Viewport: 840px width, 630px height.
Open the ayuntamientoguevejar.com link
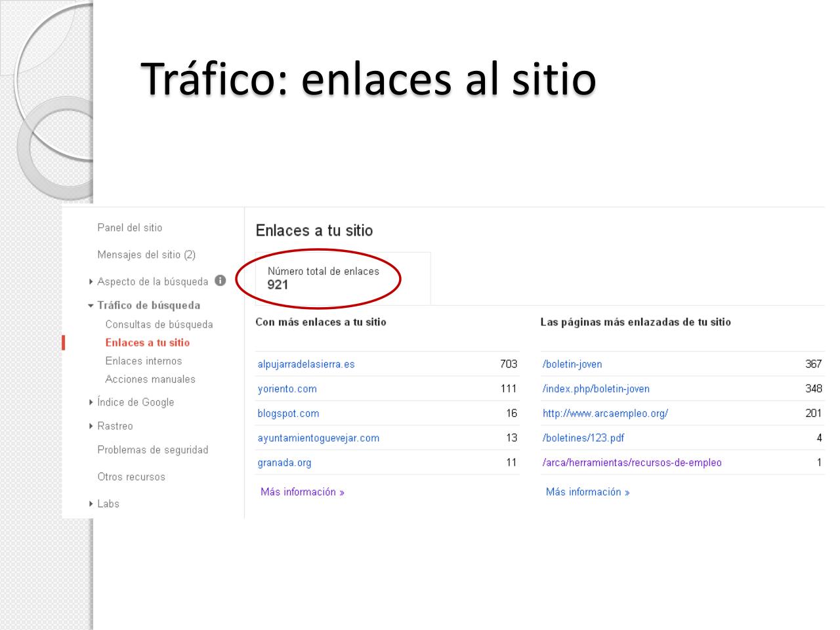(x=318, y=438)
